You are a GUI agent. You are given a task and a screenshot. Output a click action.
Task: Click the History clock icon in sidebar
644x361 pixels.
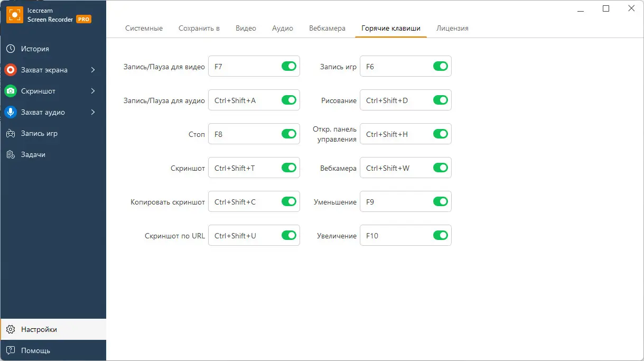[11, 49]
